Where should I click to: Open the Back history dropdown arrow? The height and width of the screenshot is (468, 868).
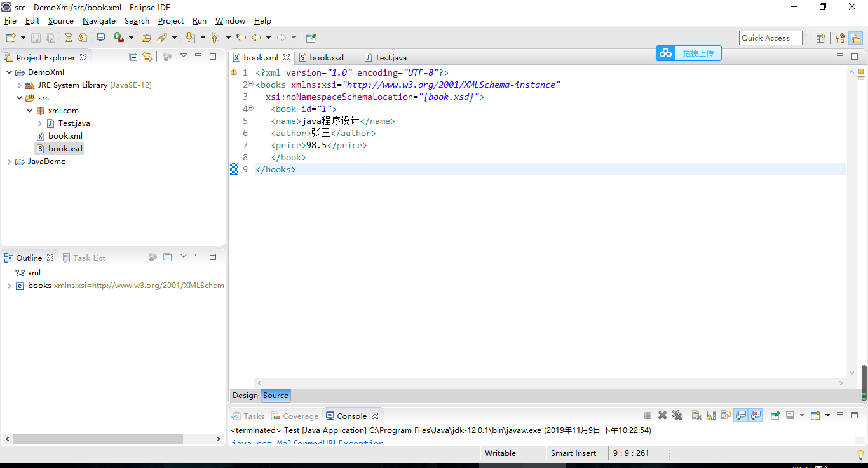coord(268,38)
